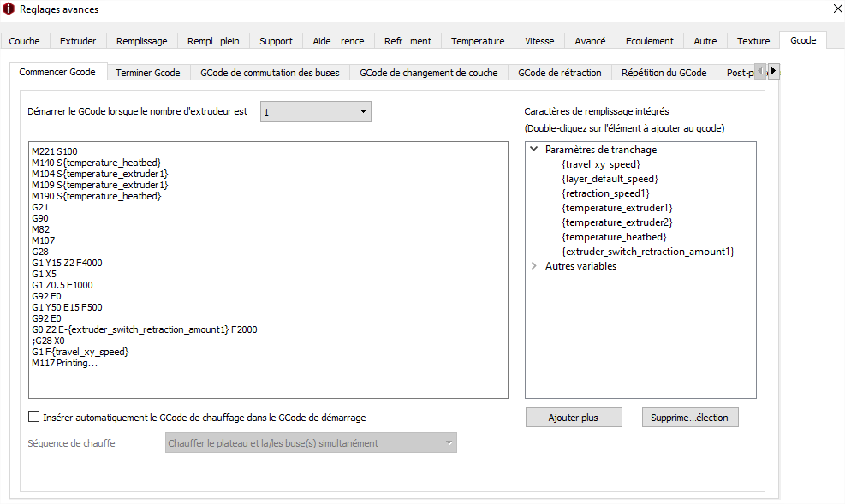The height and width of the screenshot is (504, 845).
Task: Click the G1 F{travel_xy_speed} line
Action: 80,352
